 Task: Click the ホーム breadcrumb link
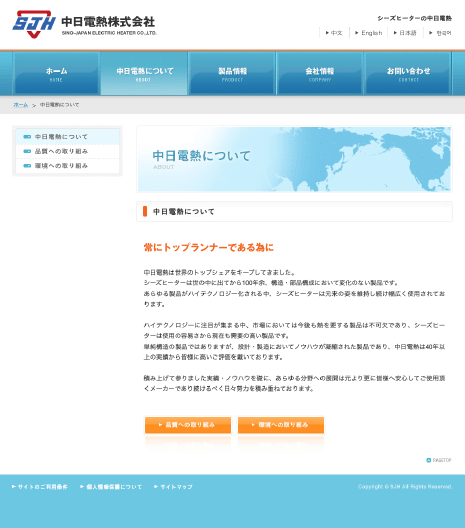(21, 105)
